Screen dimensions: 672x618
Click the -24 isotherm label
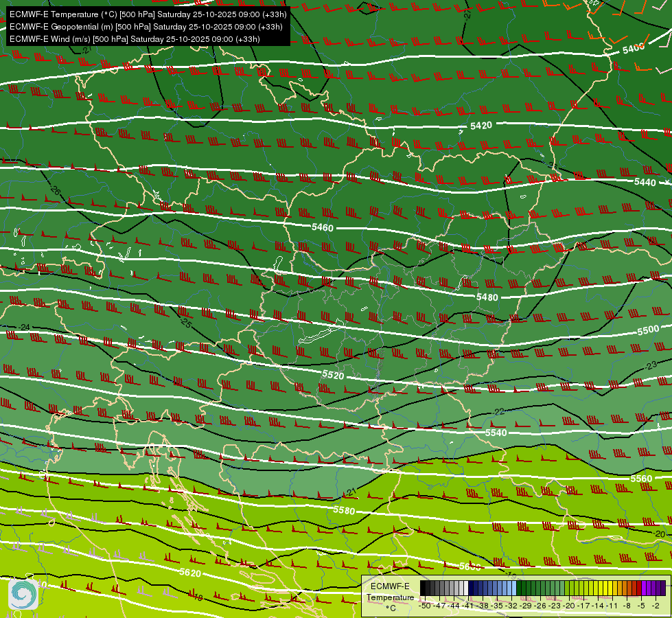[23, 328]
